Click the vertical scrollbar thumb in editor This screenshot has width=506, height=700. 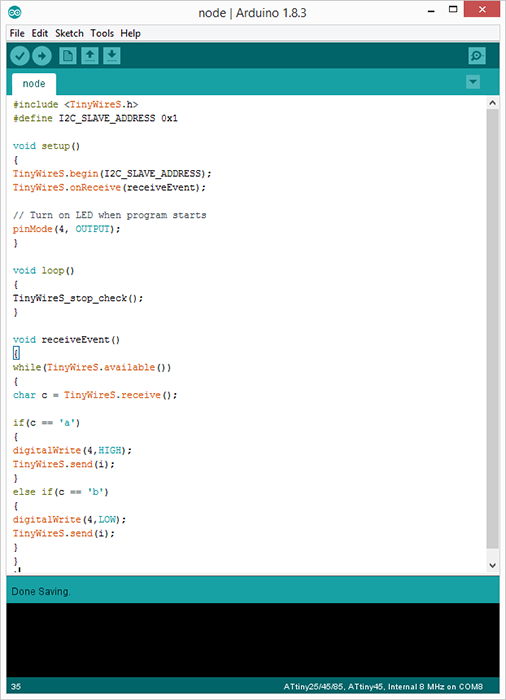(492, 329)
